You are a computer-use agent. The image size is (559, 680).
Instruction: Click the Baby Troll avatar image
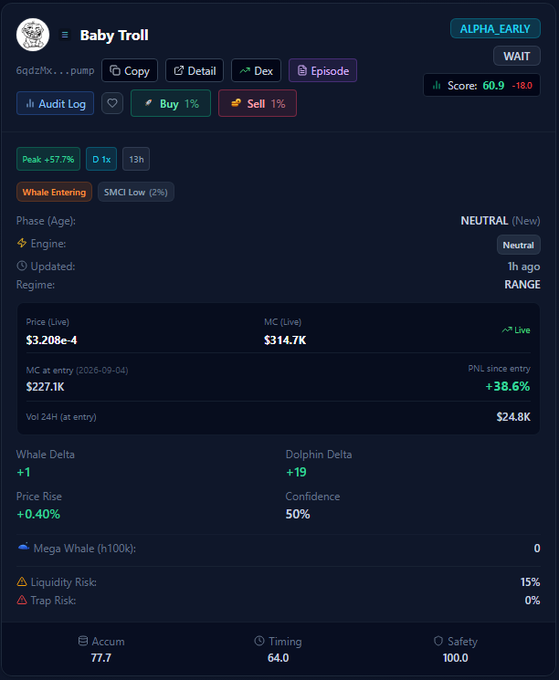click(33, 35)
